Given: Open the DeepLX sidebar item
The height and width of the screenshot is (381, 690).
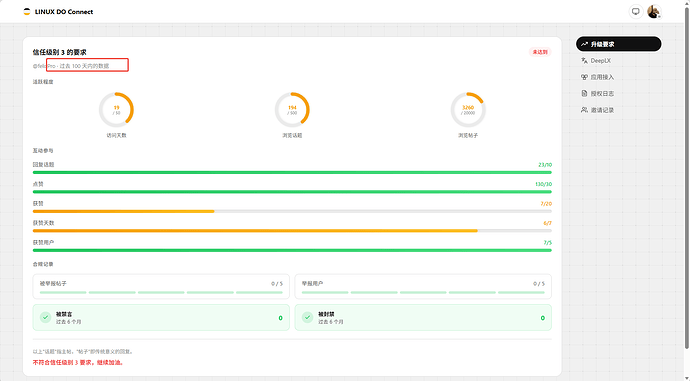Looking at the screenshot, I should (x=618, y=61).
